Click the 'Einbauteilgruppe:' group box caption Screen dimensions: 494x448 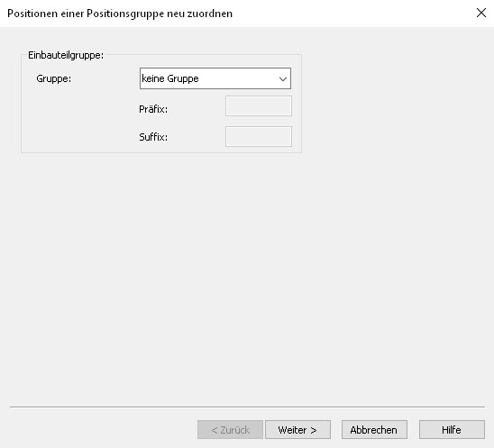[66, 55]
